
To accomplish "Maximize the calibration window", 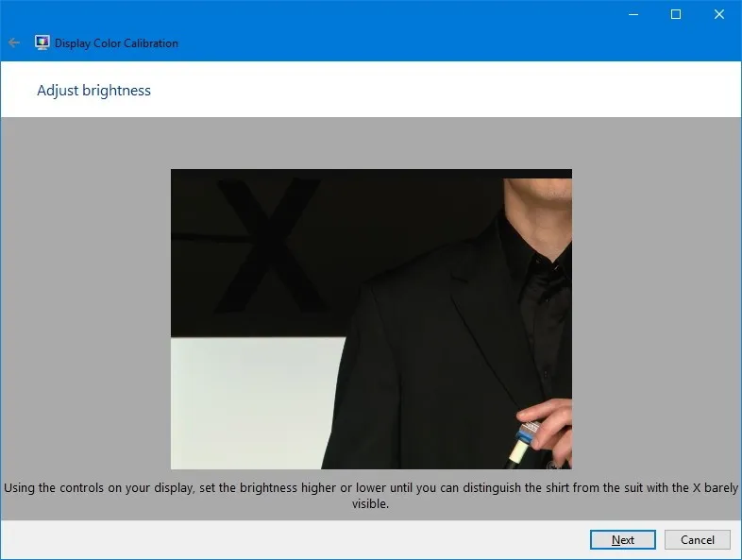I will (x=676, y=14).
